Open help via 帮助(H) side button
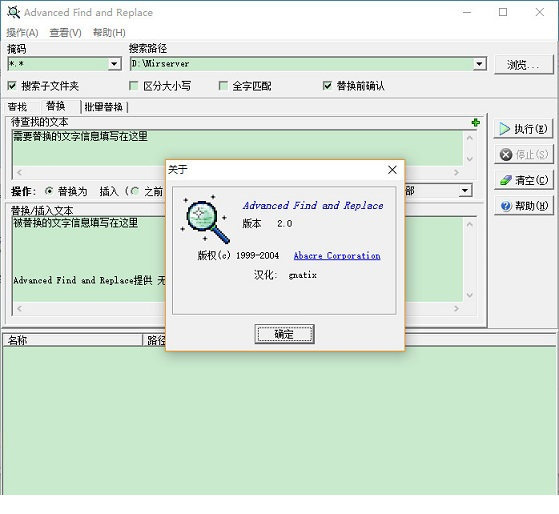The width and height of the screenshot is (559, 514). point(523,206)
